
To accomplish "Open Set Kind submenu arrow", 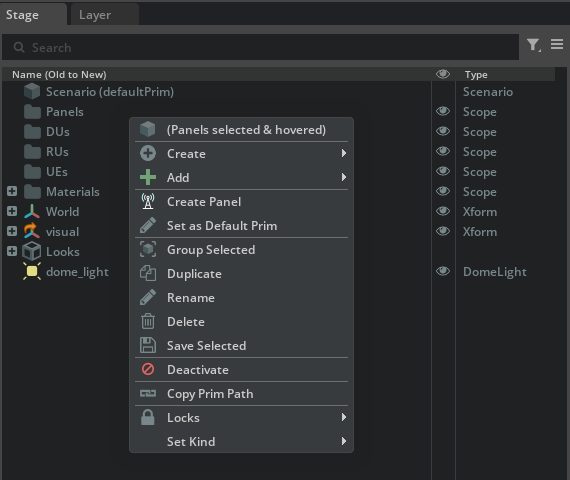I will point(344,441).
